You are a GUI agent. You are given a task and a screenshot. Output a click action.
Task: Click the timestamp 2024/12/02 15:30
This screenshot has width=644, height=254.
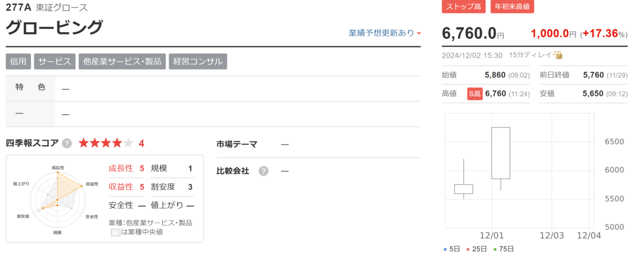point(472,55)
